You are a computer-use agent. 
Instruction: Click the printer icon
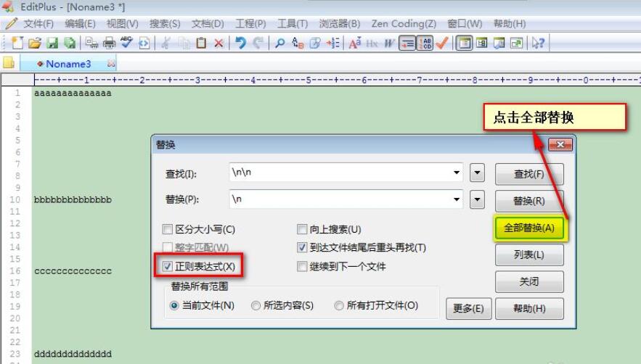109,43
